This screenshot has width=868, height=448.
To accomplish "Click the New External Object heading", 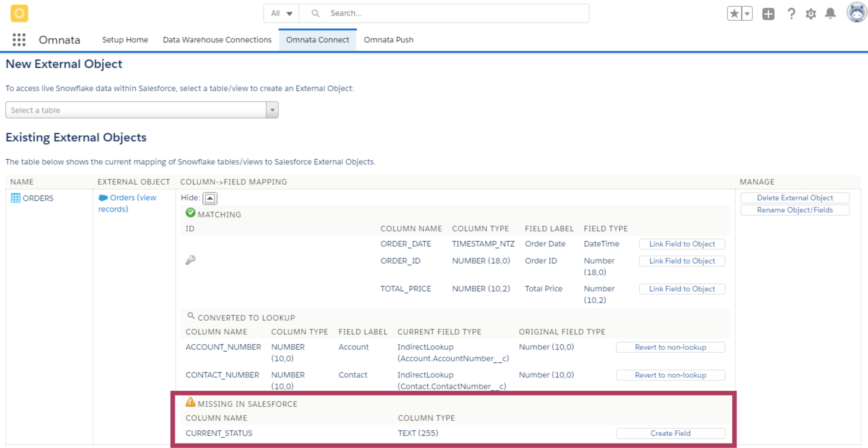I will point(64,64).
